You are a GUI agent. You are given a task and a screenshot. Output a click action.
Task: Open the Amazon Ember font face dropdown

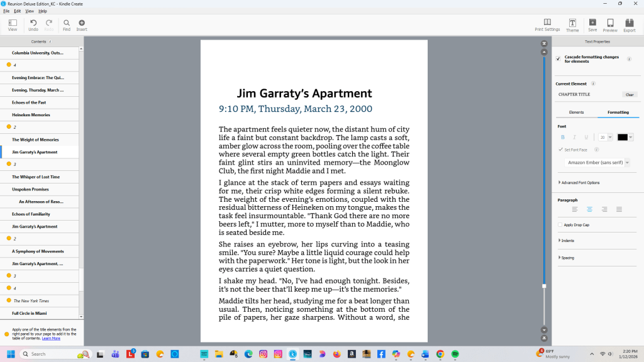click(597, 162)
